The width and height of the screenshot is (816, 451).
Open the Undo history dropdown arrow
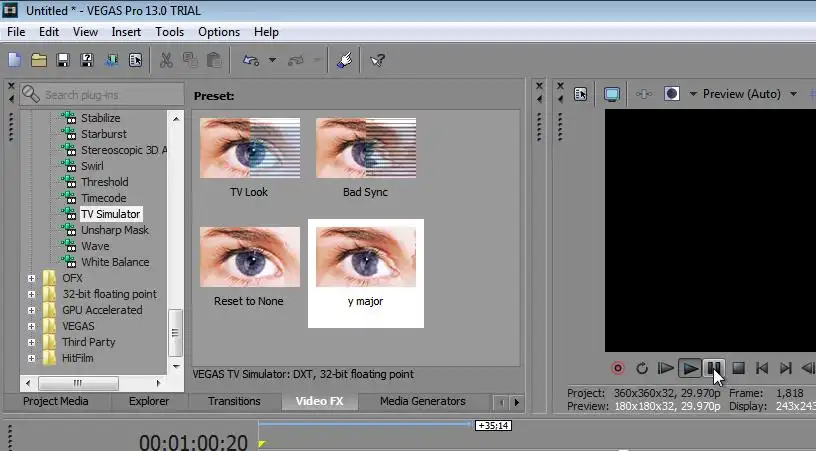[272, 60]
